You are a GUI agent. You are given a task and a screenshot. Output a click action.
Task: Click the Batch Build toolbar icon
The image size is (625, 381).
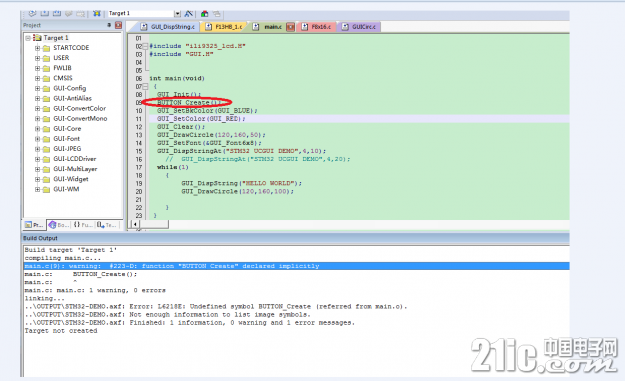click(69, 13)
